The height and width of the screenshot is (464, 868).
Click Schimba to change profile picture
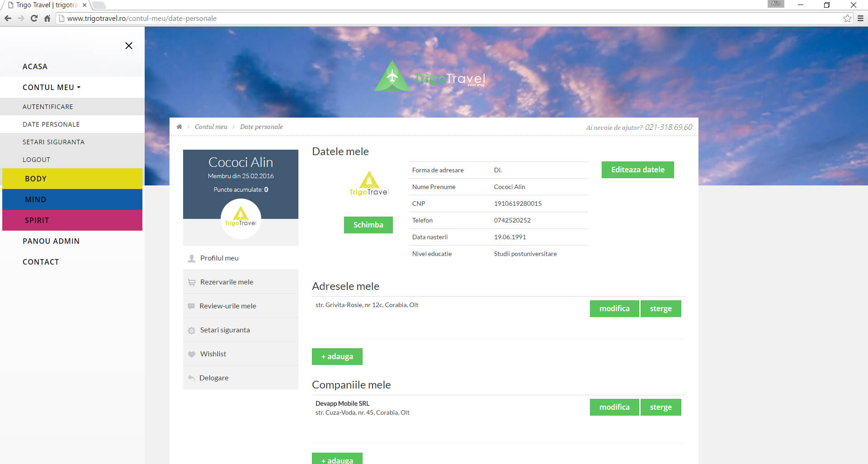[x=368, y=225]
